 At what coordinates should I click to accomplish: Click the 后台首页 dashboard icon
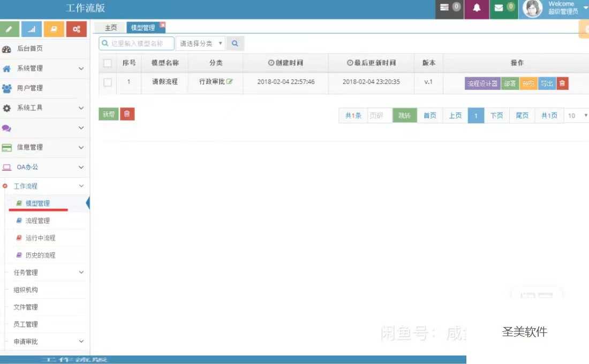[x=6, y=49]
